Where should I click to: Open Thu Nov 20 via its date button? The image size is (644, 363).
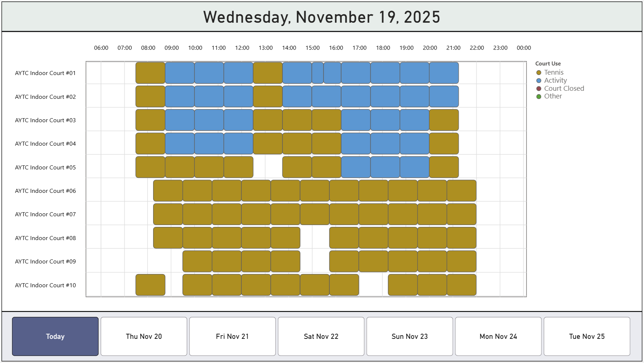144,336
